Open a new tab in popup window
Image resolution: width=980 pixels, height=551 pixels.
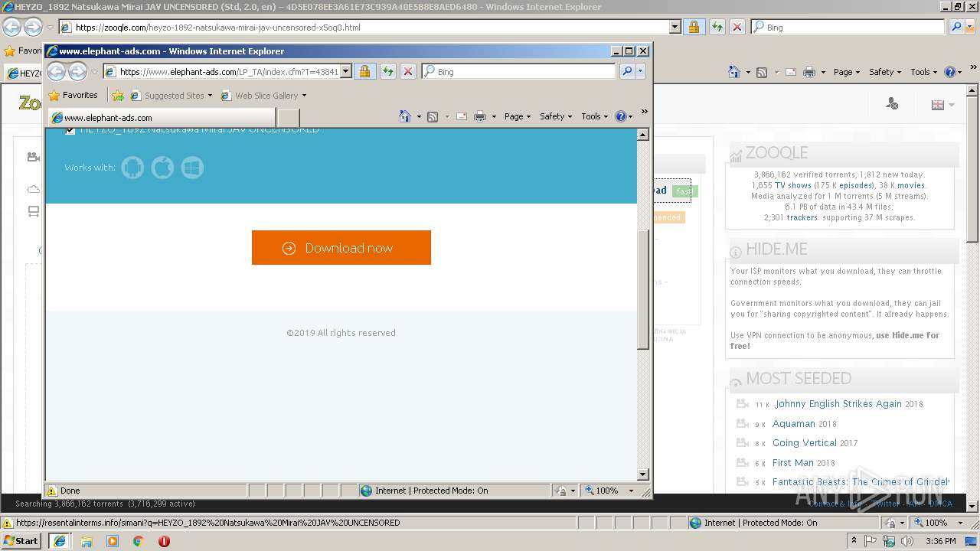[x=288, y=117]
